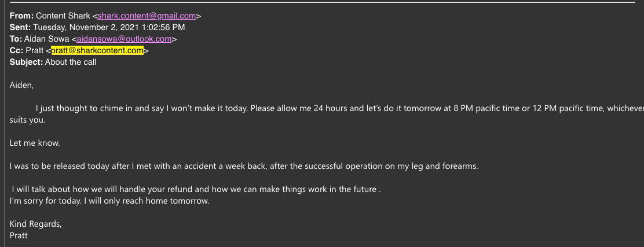Screen dimensions: 644x247
Task: Click the subject text "About the call"
Action: coord(71,62)
